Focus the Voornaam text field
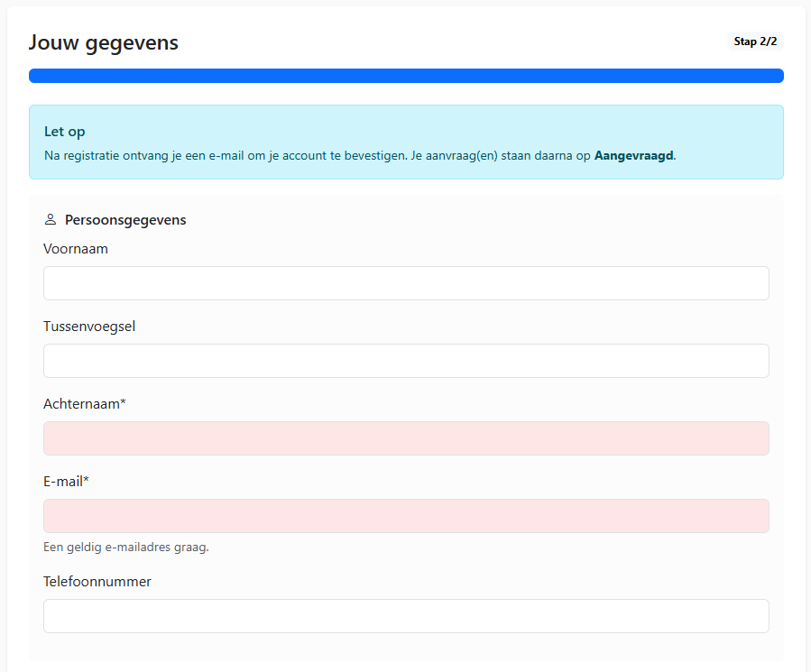 pyautogui.click(x=406, y=283)
